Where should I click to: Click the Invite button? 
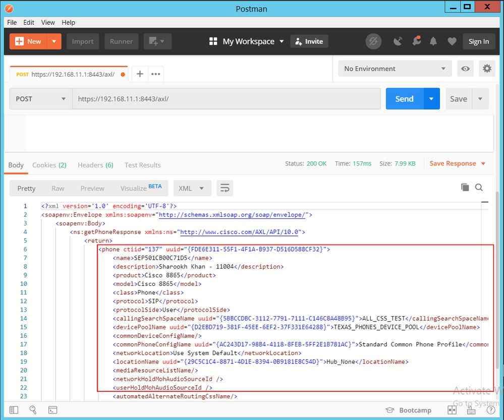point(309,41)
